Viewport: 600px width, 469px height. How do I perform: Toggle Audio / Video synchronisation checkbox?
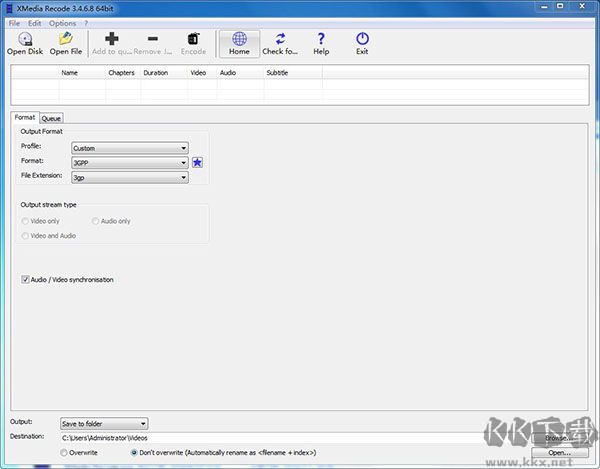coord(25,280)
